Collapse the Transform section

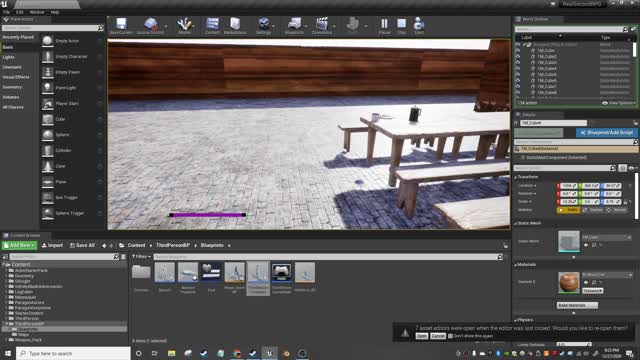coord(516,177)
